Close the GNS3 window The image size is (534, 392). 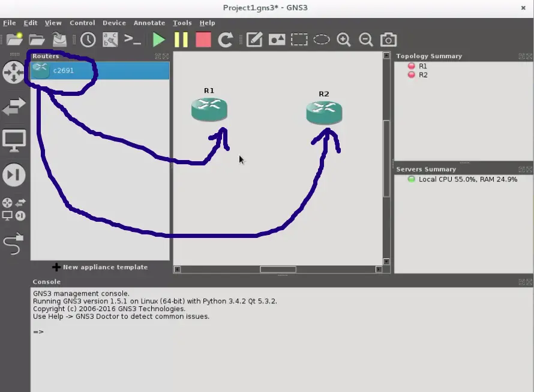(523, 8)
